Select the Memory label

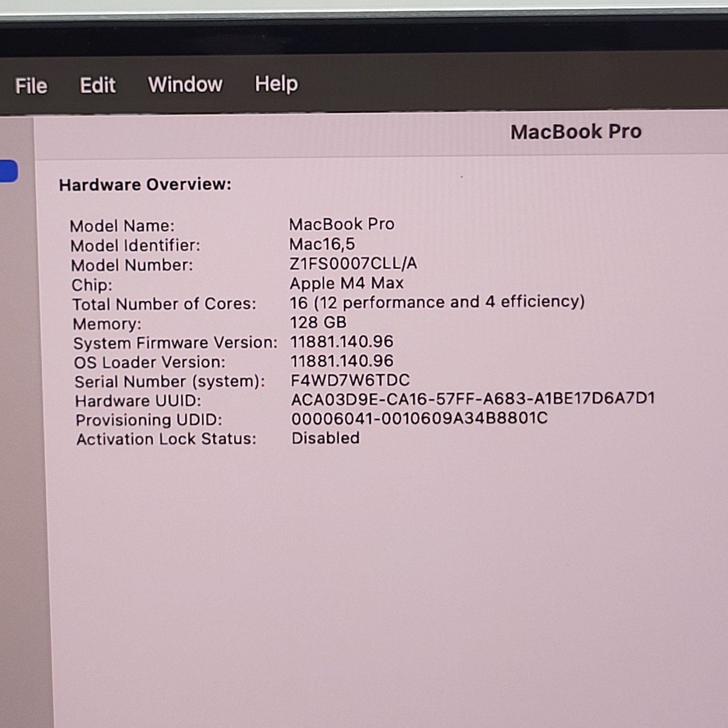pos(107,324)
